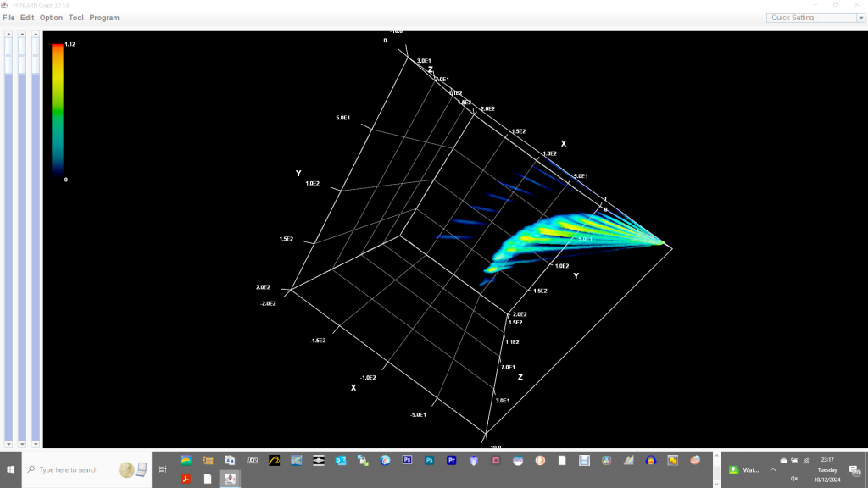Viewport: 868px width, 488px height.
Task: Click the -10.0 tick label at top
Action: coord(397,31)
